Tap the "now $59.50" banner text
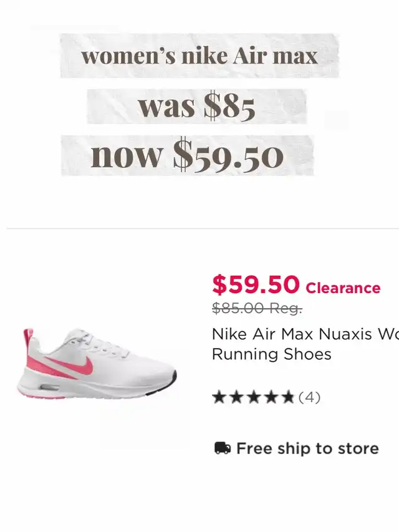Image resolution: width=399 pixels, height=532 pixels. pyautogui.click(x=187, y=156)
